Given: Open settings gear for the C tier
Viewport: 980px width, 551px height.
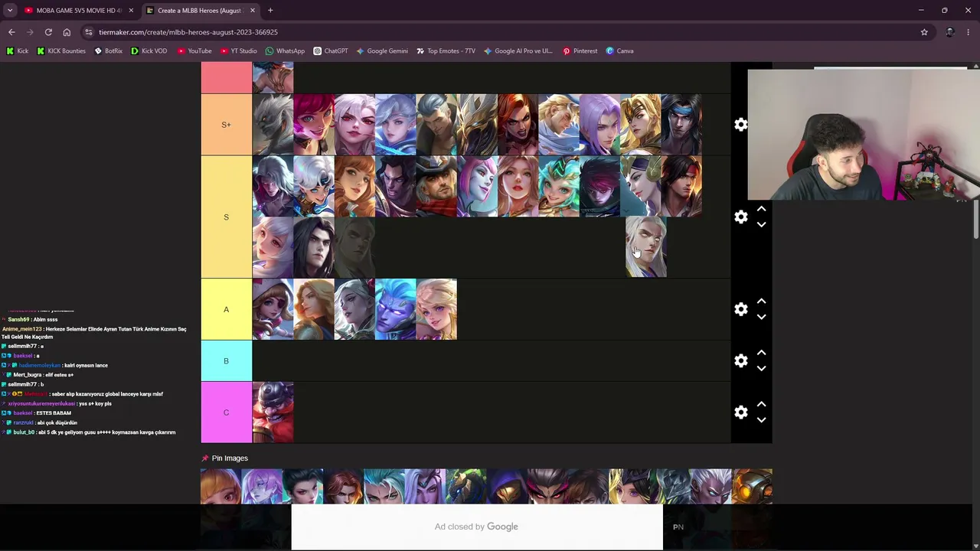Looking at the screenshot, I should [740, 412].
